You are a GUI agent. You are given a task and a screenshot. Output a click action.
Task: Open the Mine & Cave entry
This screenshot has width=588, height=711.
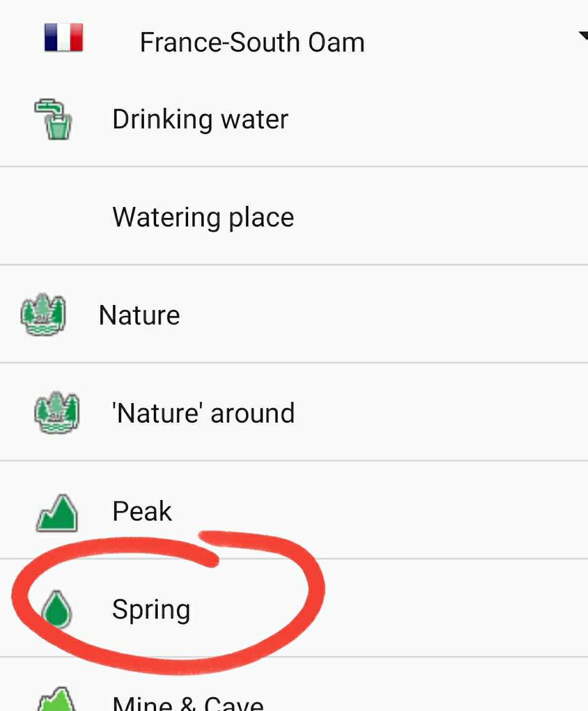[x=188, y=703]
